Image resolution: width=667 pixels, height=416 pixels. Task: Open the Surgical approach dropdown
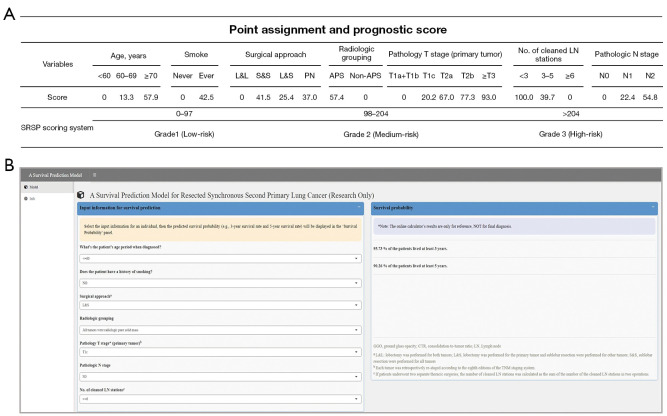tap(220, 305)
